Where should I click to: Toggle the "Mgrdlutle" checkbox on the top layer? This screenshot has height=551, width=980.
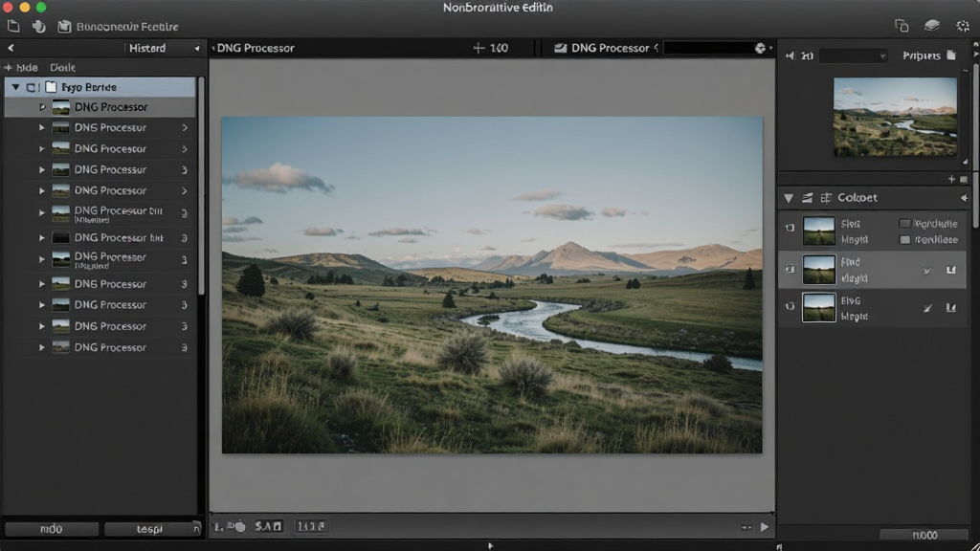pos(904,224)
